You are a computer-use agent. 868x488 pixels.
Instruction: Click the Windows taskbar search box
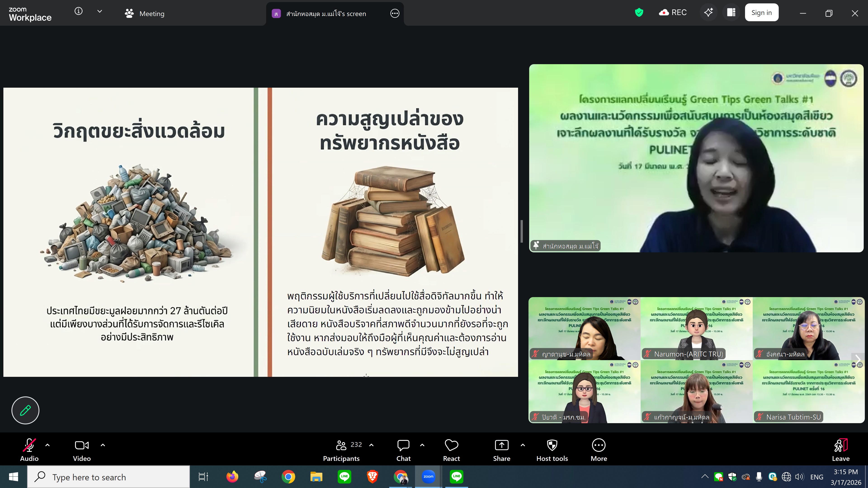[108, 477]
